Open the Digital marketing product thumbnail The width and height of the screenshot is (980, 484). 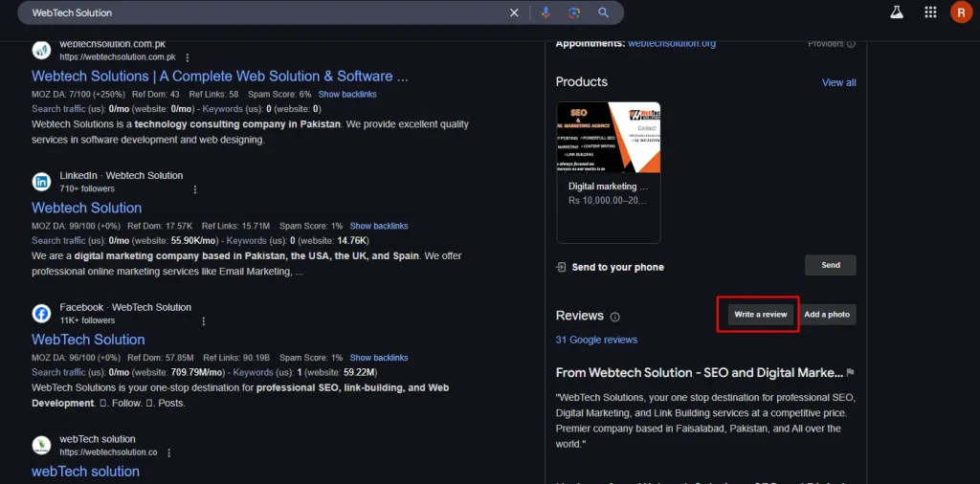608,138
